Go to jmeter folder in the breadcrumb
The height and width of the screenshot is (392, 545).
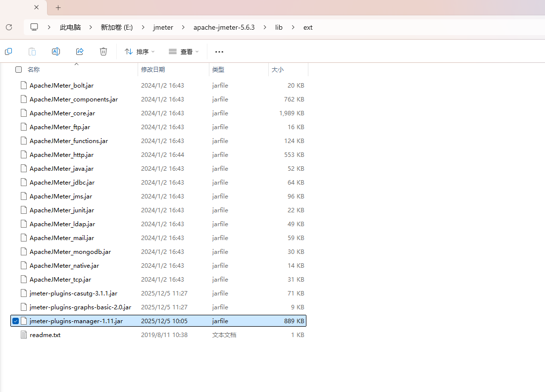pyautogui.click(x=163, y=27)
